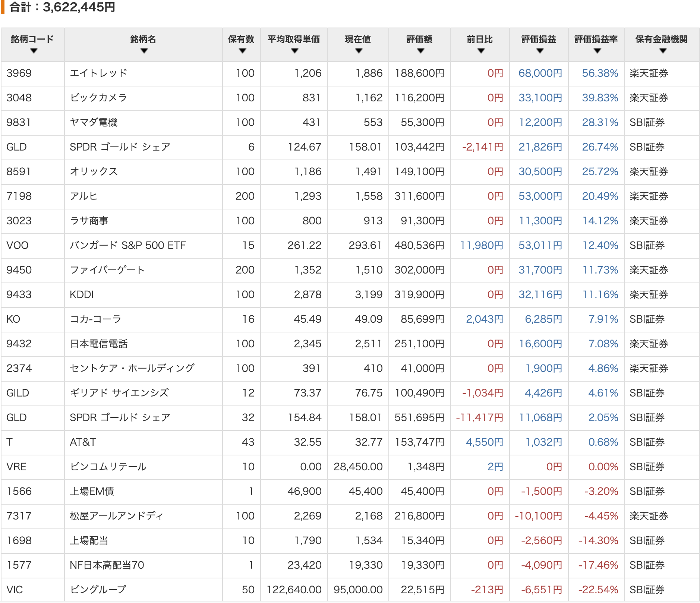This screenshot has width=700, height=603.
Task: Sort by 評価損益率 column arrow
Action: click(597, 51)
